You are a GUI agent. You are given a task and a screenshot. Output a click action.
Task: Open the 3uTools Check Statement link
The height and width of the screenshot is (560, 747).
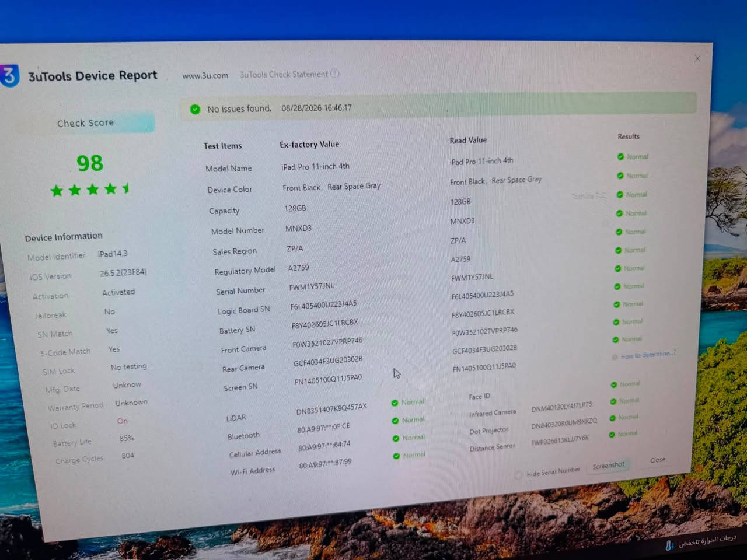(284, 75)
